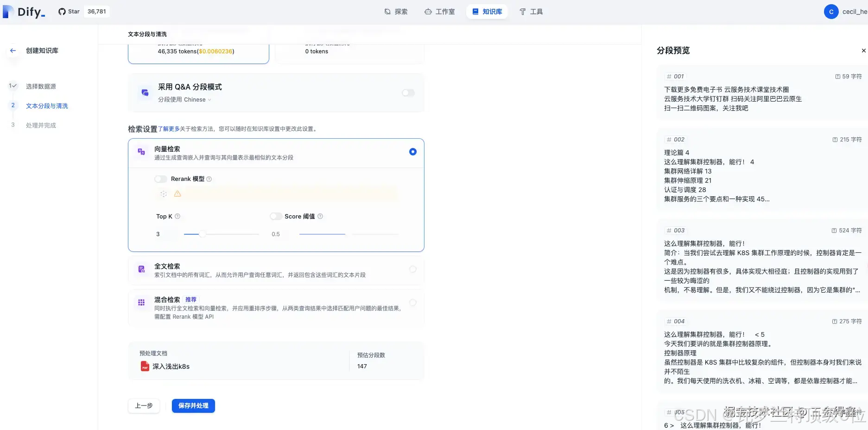Image resolution: width=868 pixels, height=430 pixels.
Task: Click the Q&A 分段模式 icon
Action: coord(145,93)
